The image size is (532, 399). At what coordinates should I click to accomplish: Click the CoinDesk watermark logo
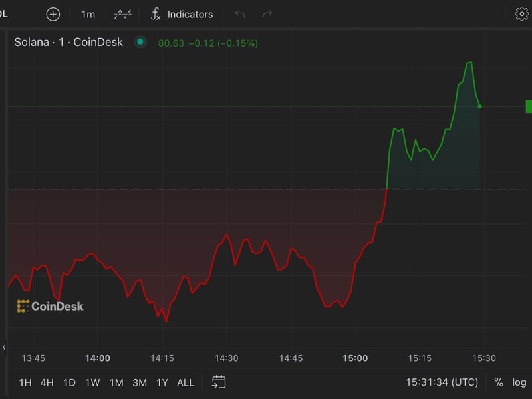pos(51,306)
